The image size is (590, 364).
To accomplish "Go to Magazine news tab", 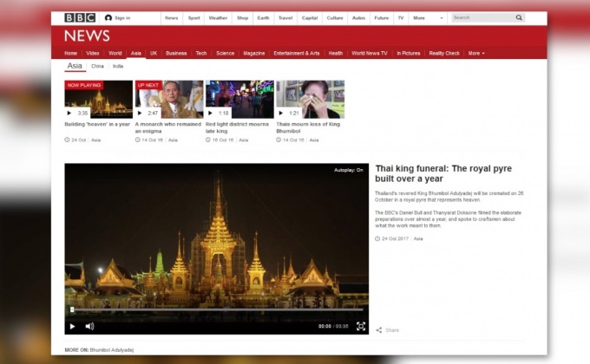I will click(254, 54).
